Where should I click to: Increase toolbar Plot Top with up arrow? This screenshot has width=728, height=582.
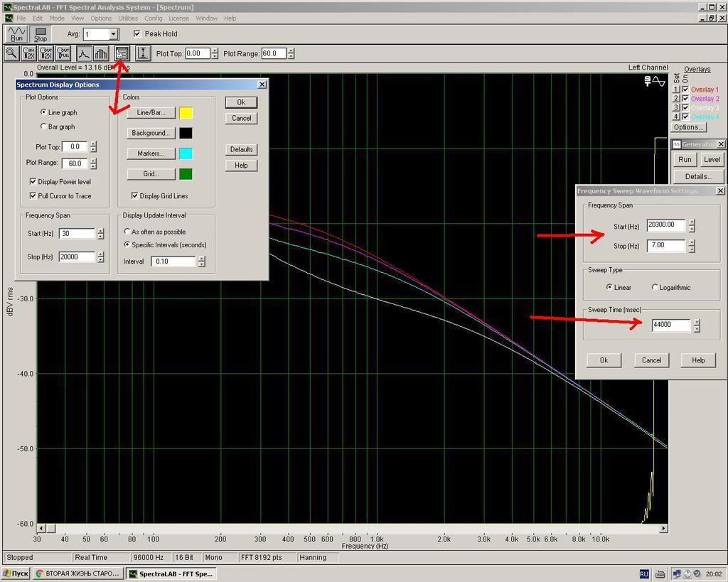pyautogui.click(x=215, y=50)
